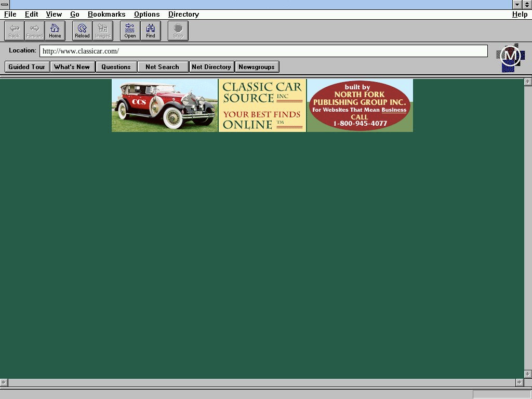Viewport: 532px width, 399px height.
Task: Open the Options menu
Action: 147,15
